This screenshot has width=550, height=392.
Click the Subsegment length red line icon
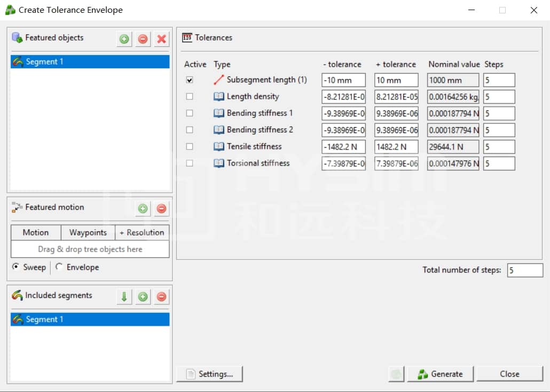218,80
